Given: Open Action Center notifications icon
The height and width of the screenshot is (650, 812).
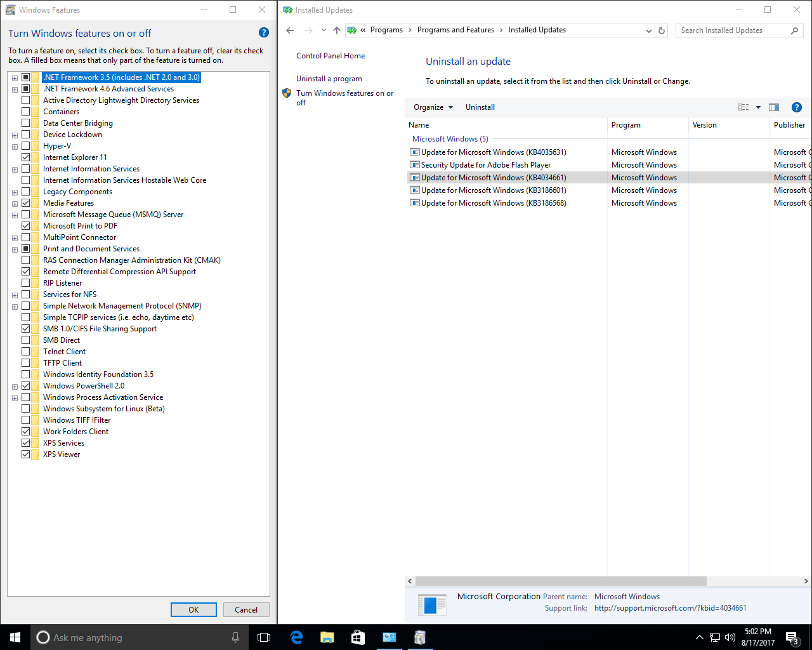Looking at the screenshot, I should (x=792, y=637).
